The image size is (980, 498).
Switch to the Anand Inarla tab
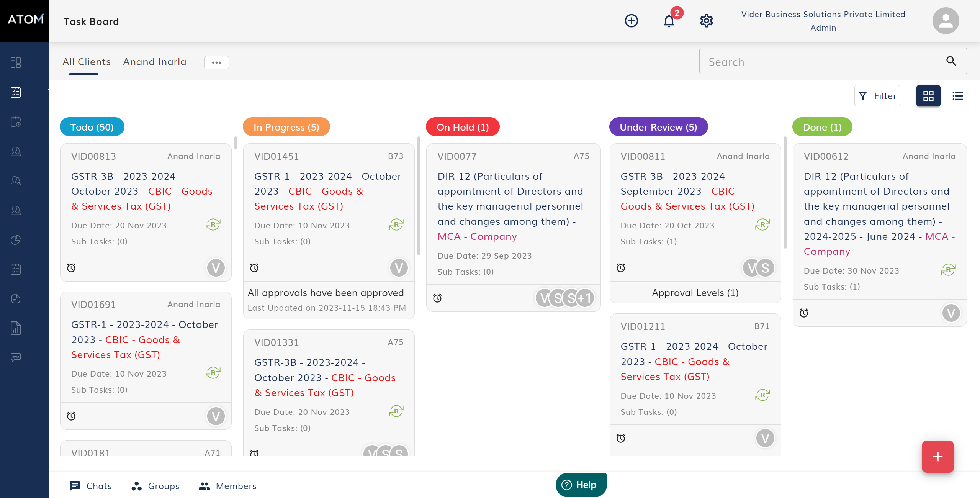click(154, 62)
